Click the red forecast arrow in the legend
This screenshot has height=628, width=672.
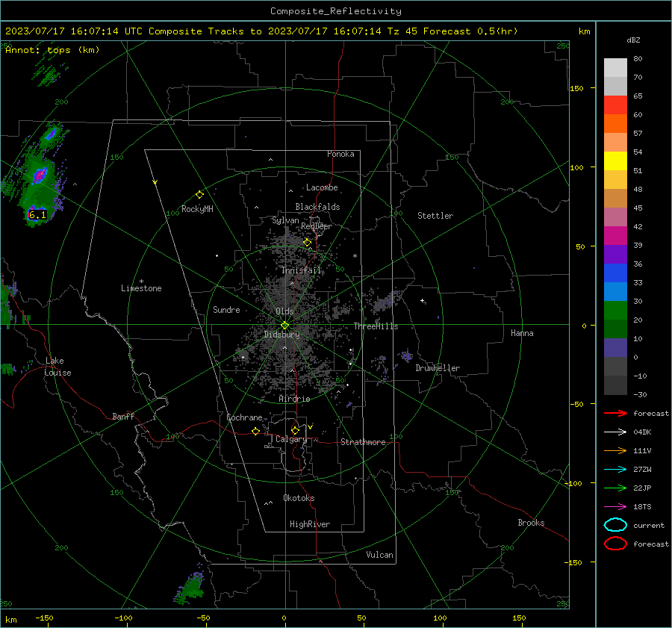click(615, 413)
